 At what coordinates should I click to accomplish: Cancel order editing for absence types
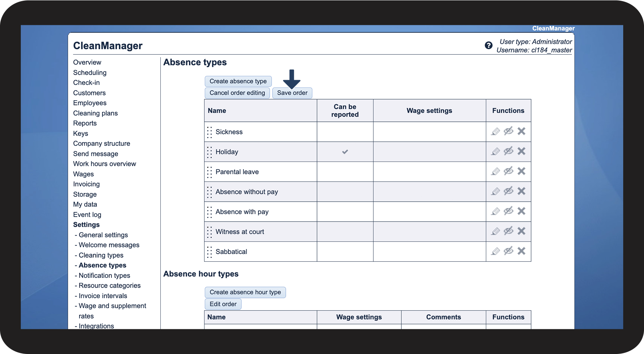click(x=237, y=93)
